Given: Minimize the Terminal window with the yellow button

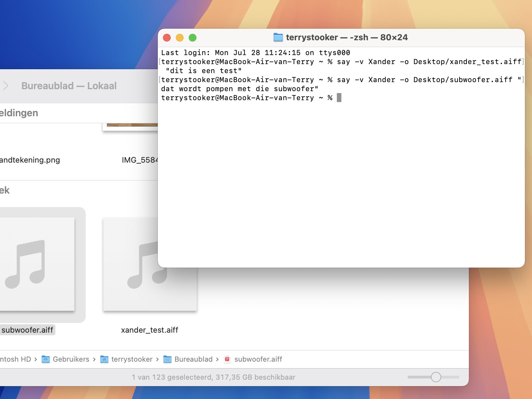Looking at the screenshot, I should [x=180, y=38].
